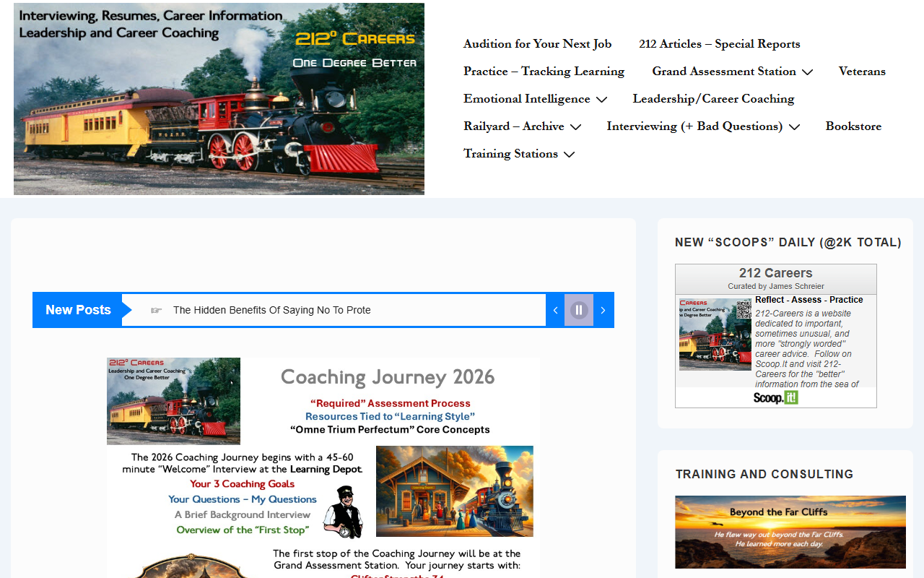This screenshot has width=924, height=578.
Task: Open the Training Stations menu item
Action: click(x=510, y=154)
